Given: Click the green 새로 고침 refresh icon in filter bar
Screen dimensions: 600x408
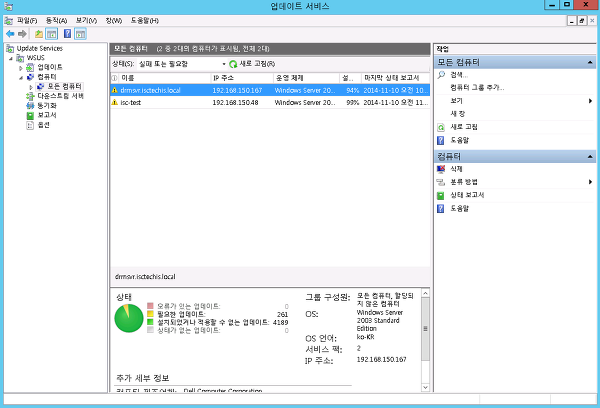Looking at the screenshot, I should 233,64.
